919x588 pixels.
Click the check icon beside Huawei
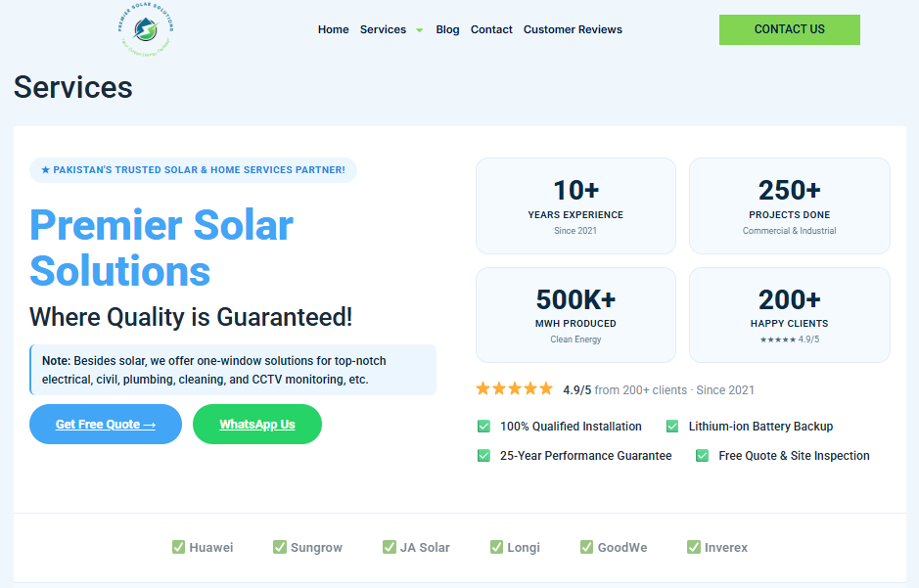coord(179,547)
